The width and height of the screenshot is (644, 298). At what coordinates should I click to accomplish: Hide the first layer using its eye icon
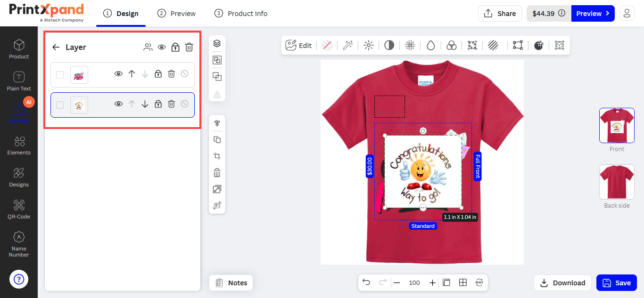119,74
